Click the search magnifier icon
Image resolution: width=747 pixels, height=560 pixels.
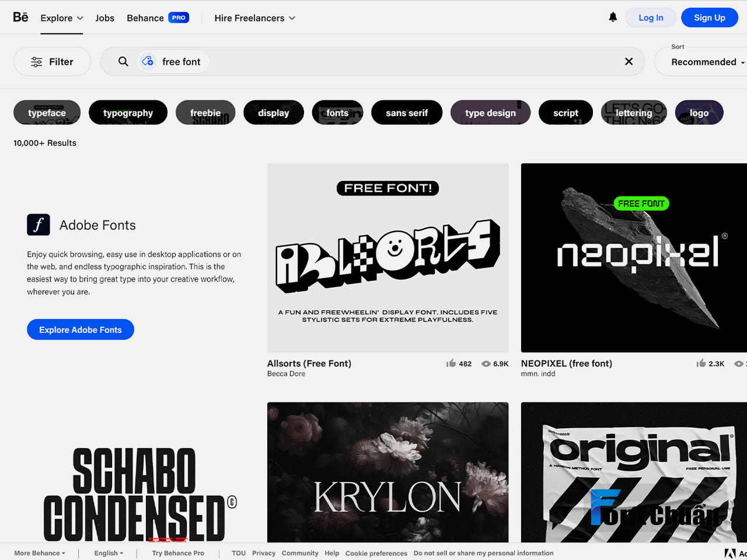click(123, 61)
